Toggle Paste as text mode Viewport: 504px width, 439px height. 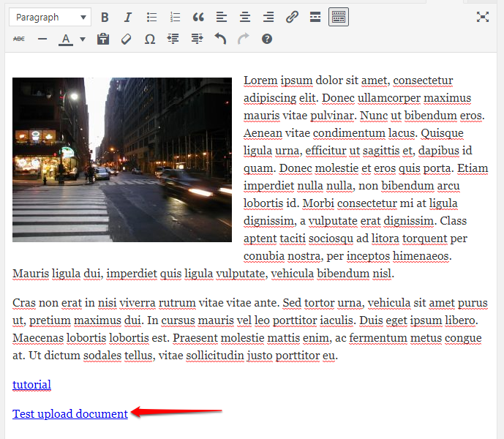pyautogui.click(x=103, y=40)
